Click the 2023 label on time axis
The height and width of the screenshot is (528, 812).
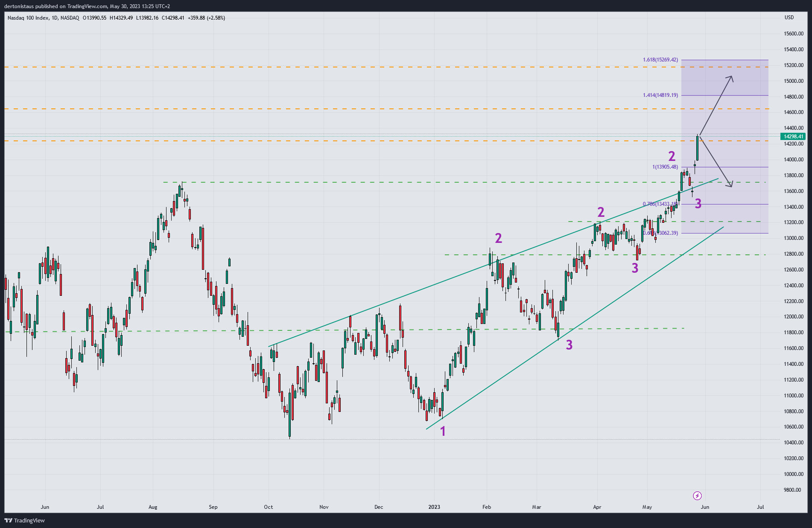tap(434, 507)
